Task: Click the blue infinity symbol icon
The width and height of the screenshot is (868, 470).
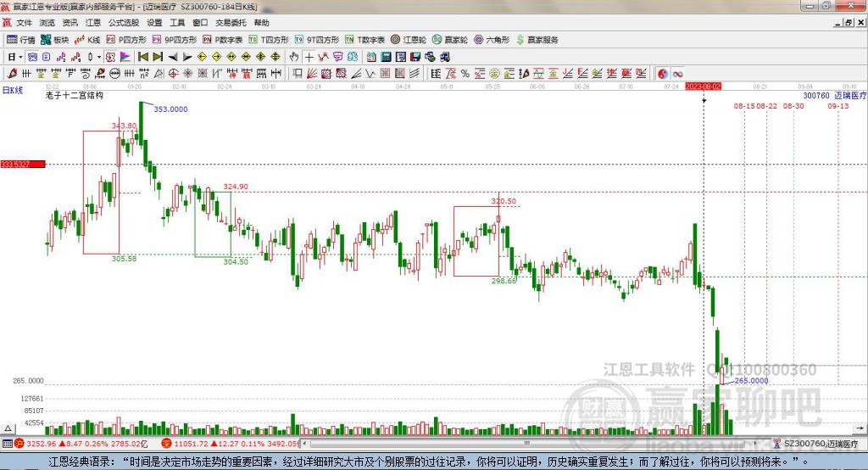Action: pyautogui.click(x=677, y=74)
